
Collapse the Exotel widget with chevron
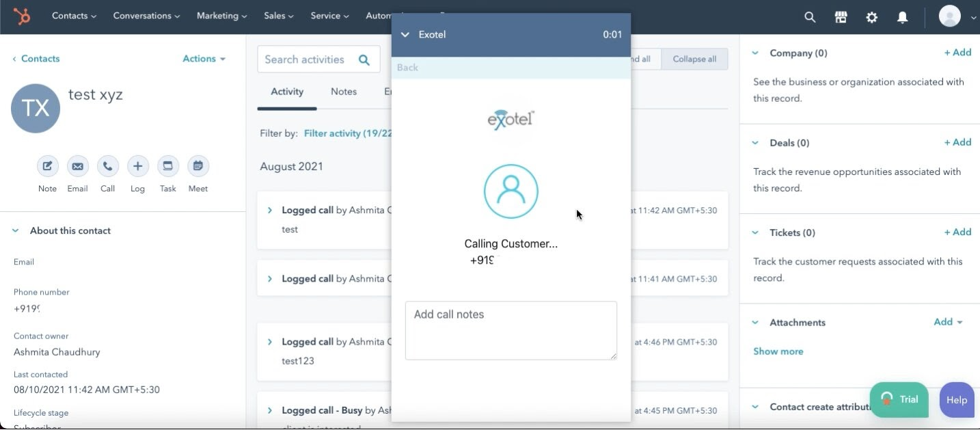click(x=405, y=34)
